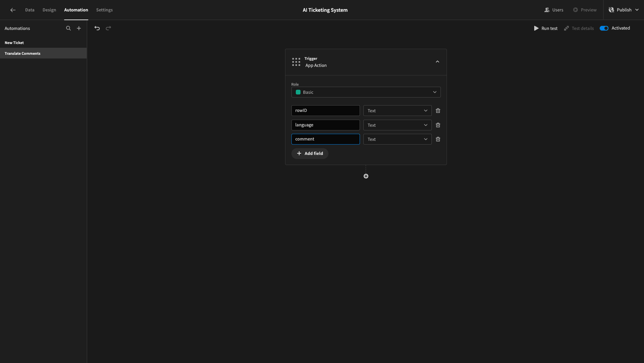Screen dimensions: 644x363
Task: Open the type dropdown for the rowID field
Action: click(397, 111)
